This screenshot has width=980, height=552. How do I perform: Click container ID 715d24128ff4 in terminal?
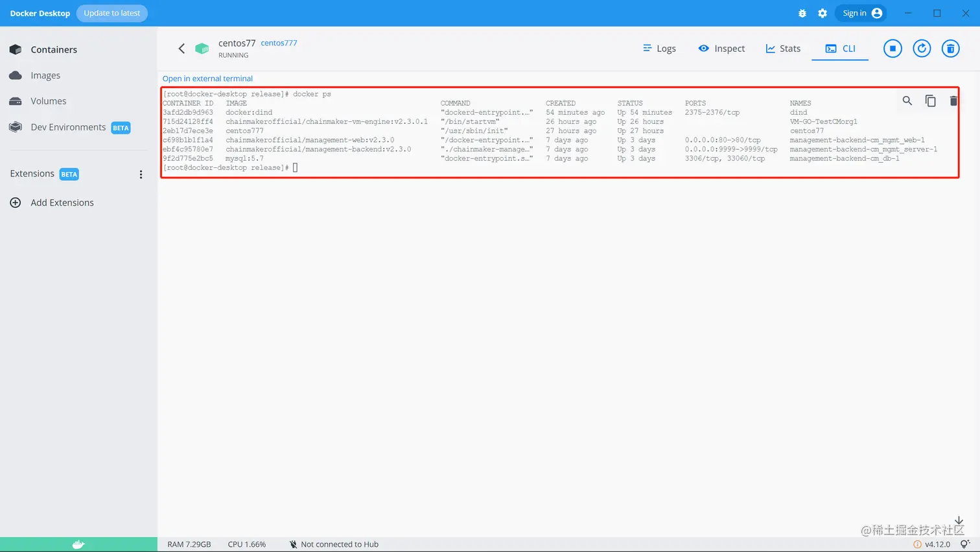[188, 121]
